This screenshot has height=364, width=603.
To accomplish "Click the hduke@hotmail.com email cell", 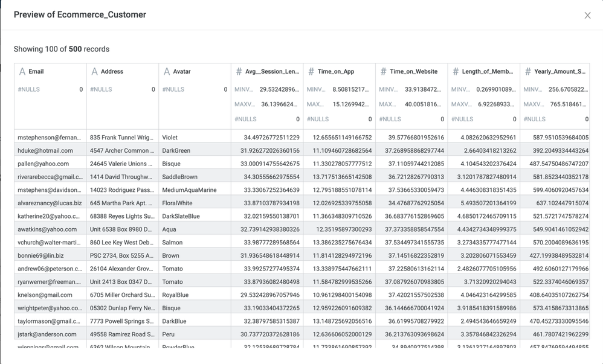I will [45, 151].
